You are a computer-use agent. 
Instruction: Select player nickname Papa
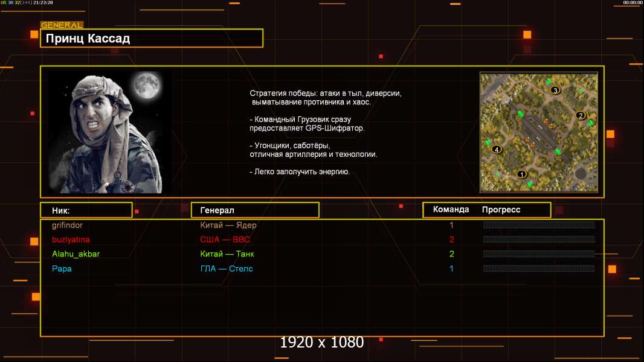62,269
